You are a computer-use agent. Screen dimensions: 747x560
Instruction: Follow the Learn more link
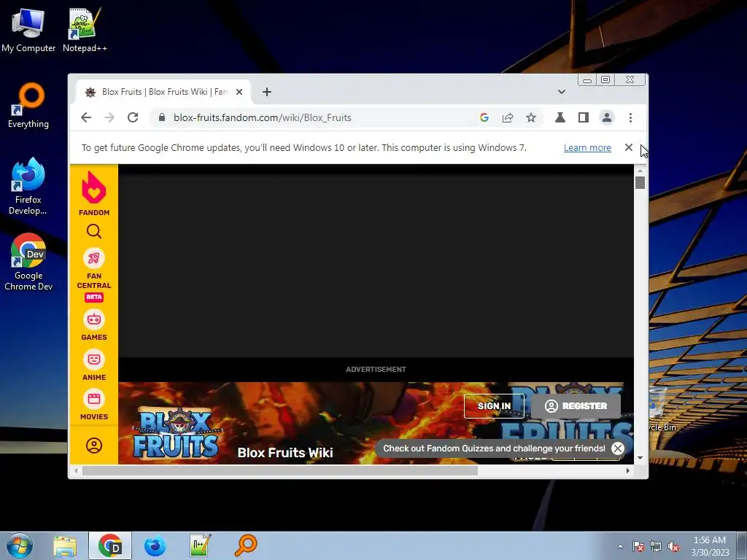pyautogui.click(x=587, y=147)
